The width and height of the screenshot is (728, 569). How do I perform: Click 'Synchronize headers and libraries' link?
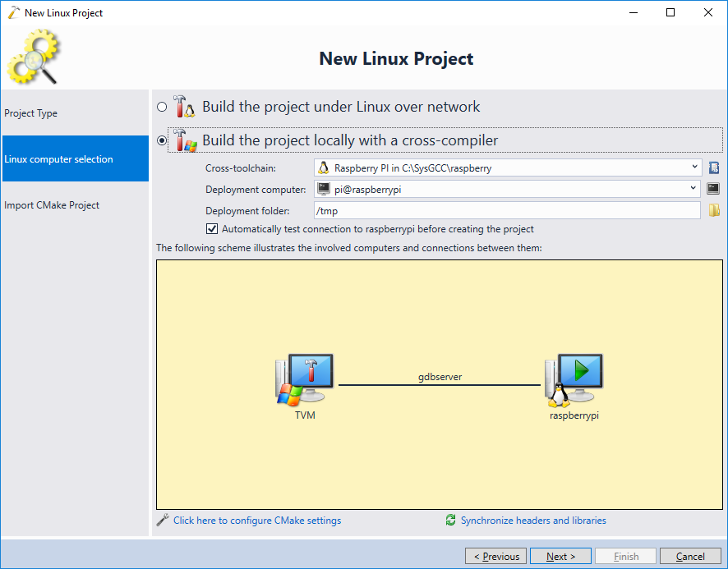pos(533,521)
